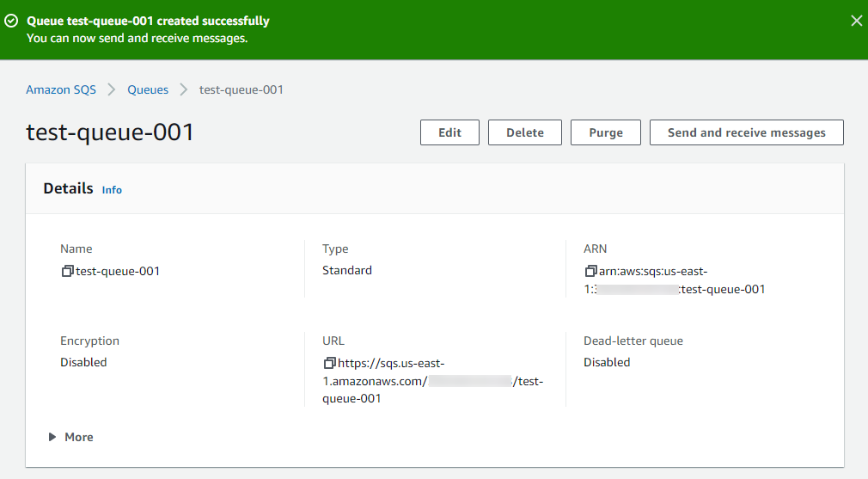Image resolution: width=868 pixels, height=479 pixels.
Task: Open Send and receive messages
Action: [746, 132]
